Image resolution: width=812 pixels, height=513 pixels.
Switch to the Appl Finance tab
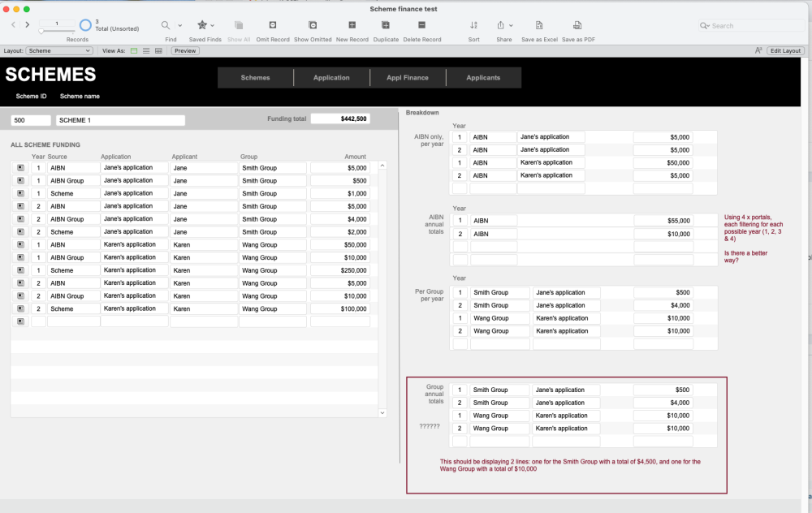(x=407, y=78)
